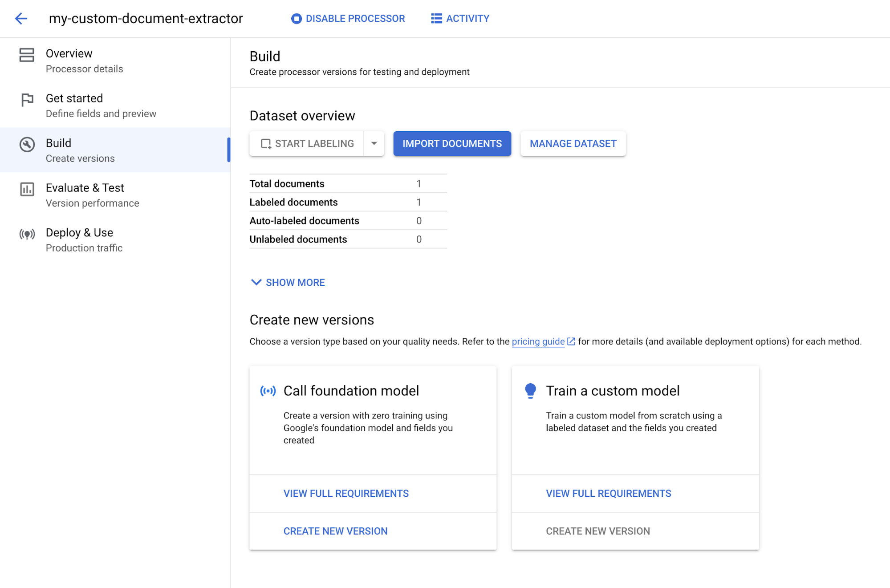
Task: Open the pricing guide link
Action: click(x=538, y=341)
